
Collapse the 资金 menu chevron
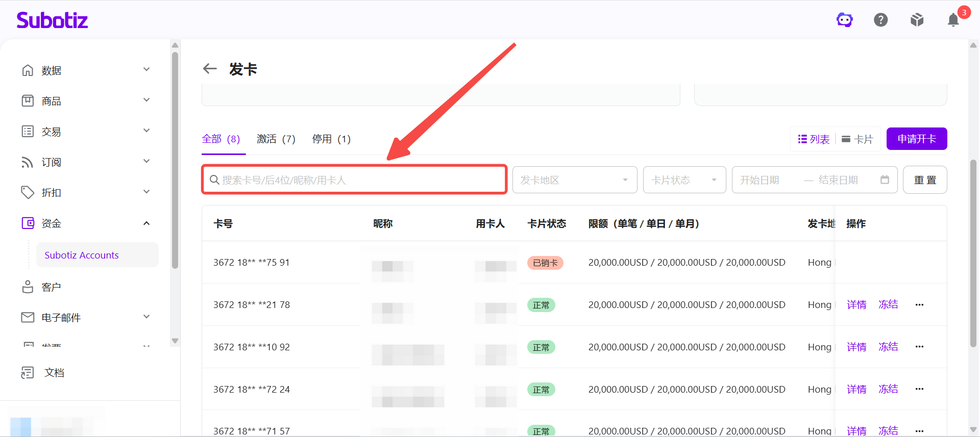point(146,223)
